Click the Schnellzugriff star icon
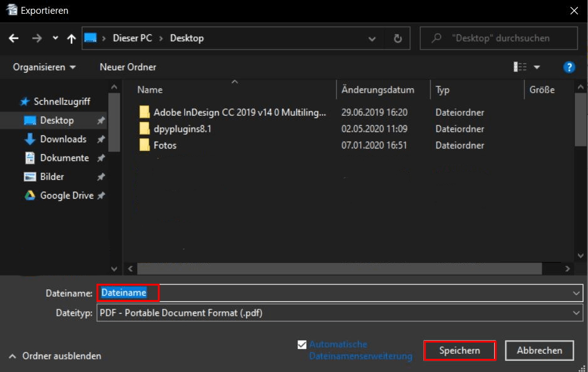Image resolution: width=588 pixels, height=372 pixels. pyautogui.click(x=25, y=101)
